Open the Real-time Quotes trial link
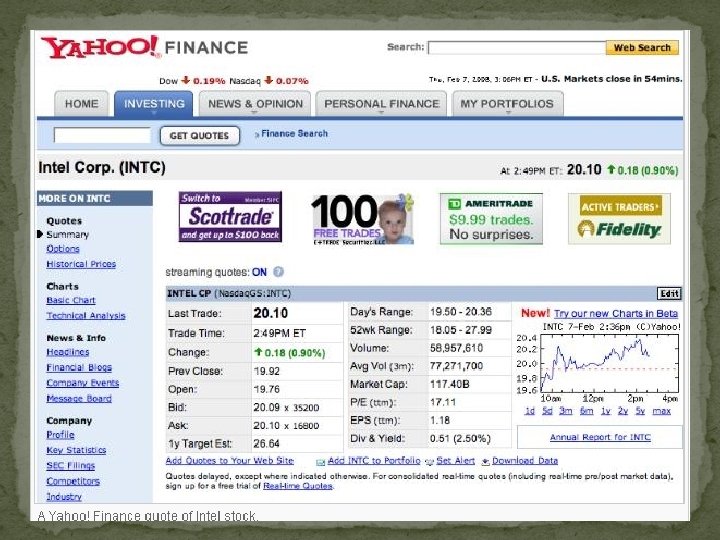The width and height of the screenshot is (720, 540). click(298, 486)
